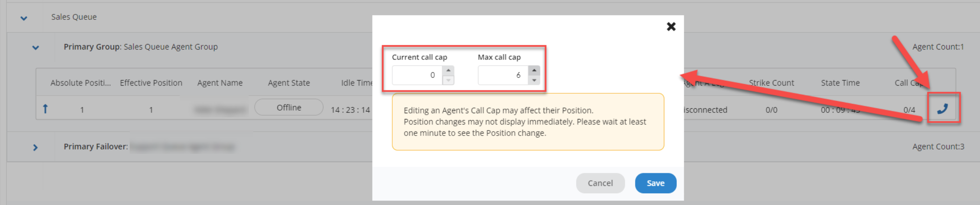Viewport: 980px width, 205px height.
Task: Increase the Current call cap value
Action: 448,71
